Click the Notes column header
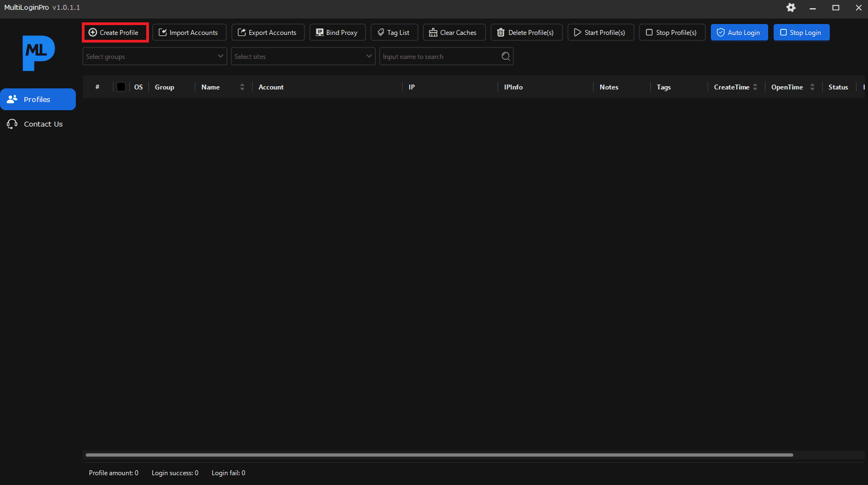Screen dimensions: 868x485 pos(609,87)
